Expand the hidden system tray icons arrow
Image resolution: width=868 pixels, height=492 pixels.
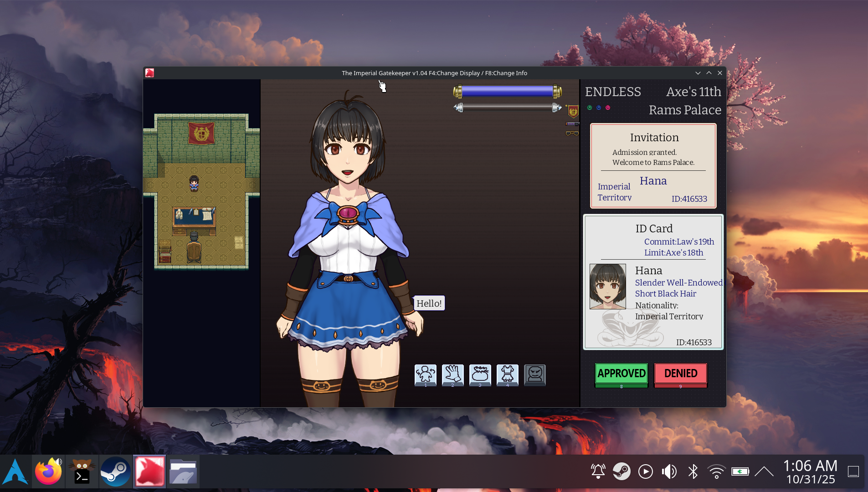pyautogui.click(x=764, y=472)
